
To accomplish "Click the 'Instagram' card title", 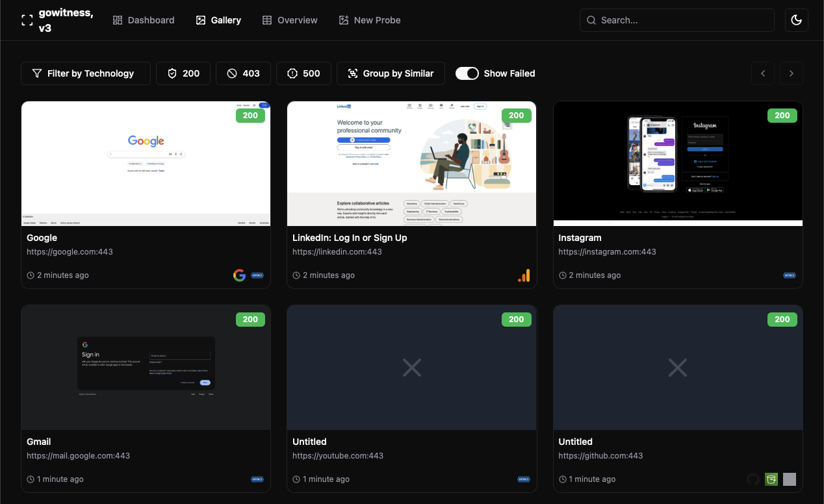I will coord(580,238).
